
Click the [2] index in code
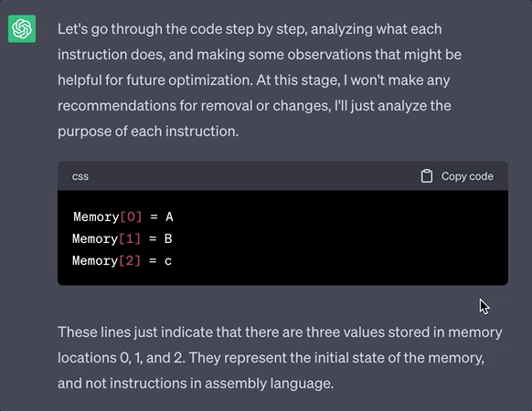coord(129,261)
